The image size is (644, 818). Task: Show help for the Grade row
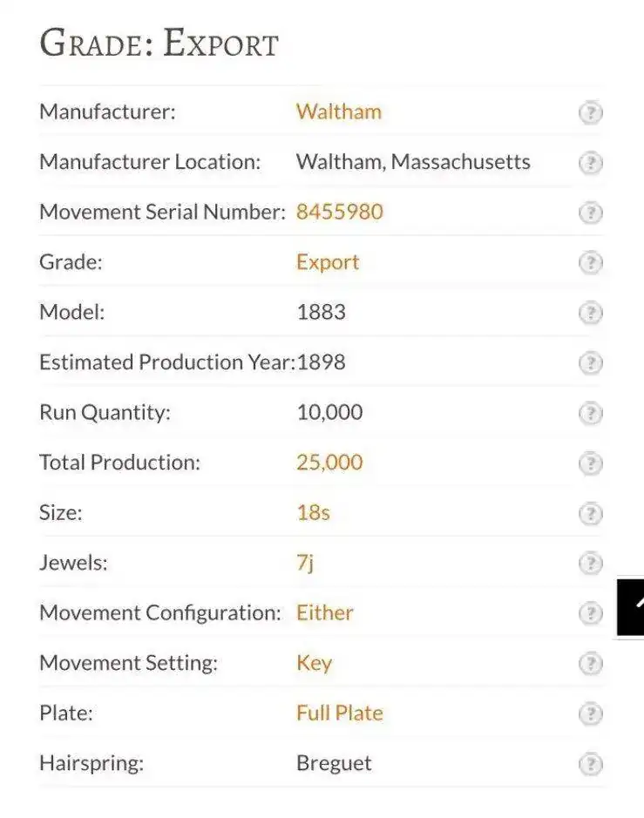tap(591, 262)
